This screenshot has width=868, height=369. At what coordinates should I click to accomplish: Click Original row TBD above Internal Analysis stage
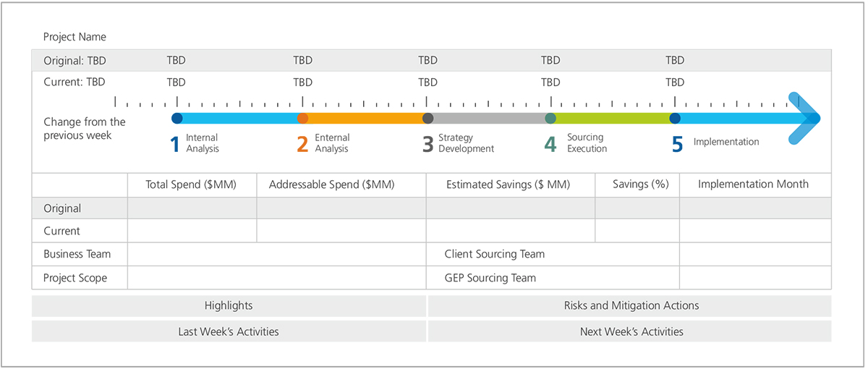click(176, 61)
